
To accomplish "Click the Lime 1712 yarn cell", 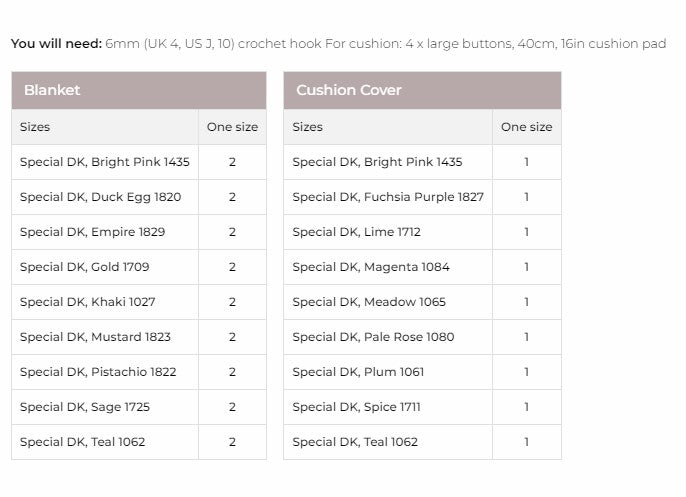I will point(356,232).
